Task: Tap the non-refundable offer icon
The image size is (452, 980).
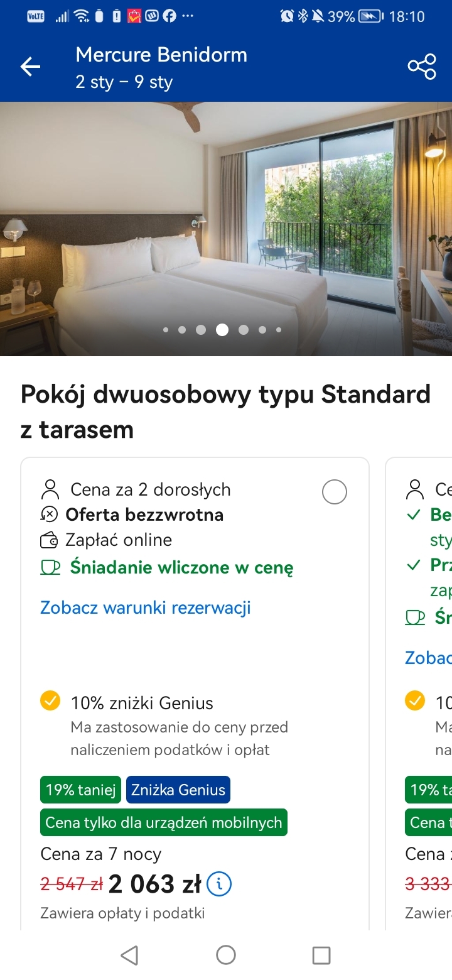Action: click(49, 514)
